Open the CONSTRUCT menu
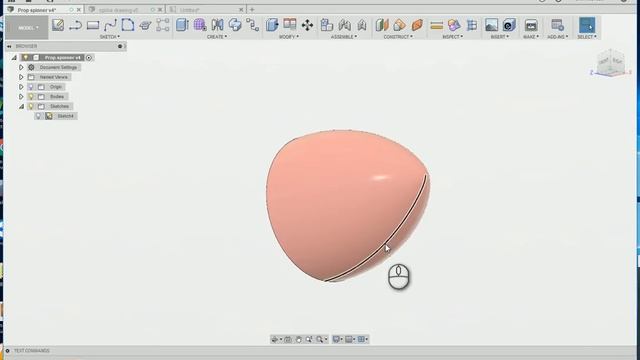The height and width of the screenshot is (360, 640). (398, 37)
